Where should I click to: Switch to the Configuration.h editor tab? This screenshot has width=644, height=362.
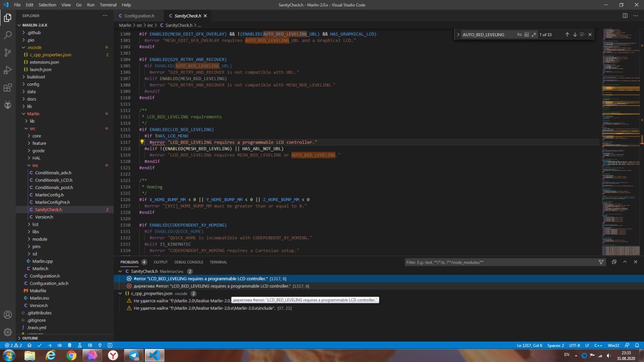[139, 16]
